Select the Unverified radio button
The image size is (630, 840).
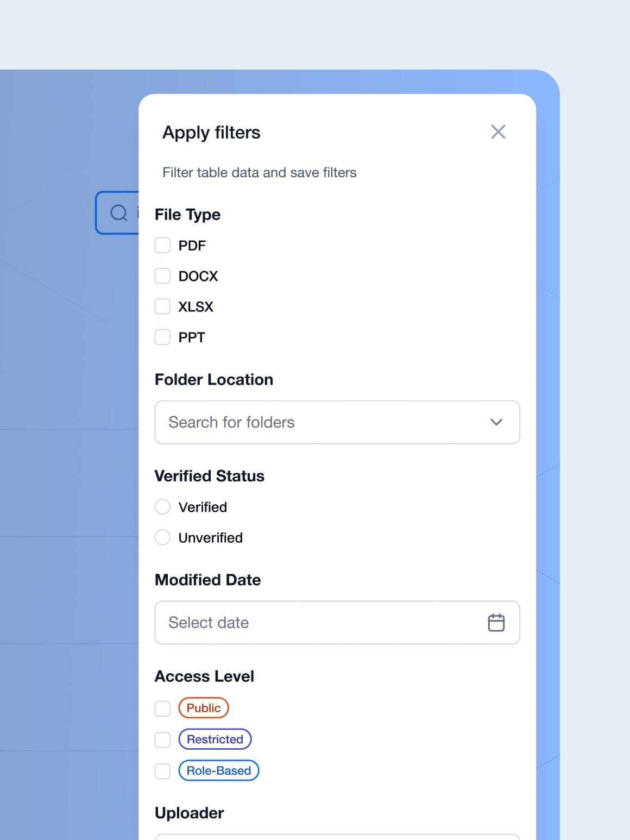[162, 537]
